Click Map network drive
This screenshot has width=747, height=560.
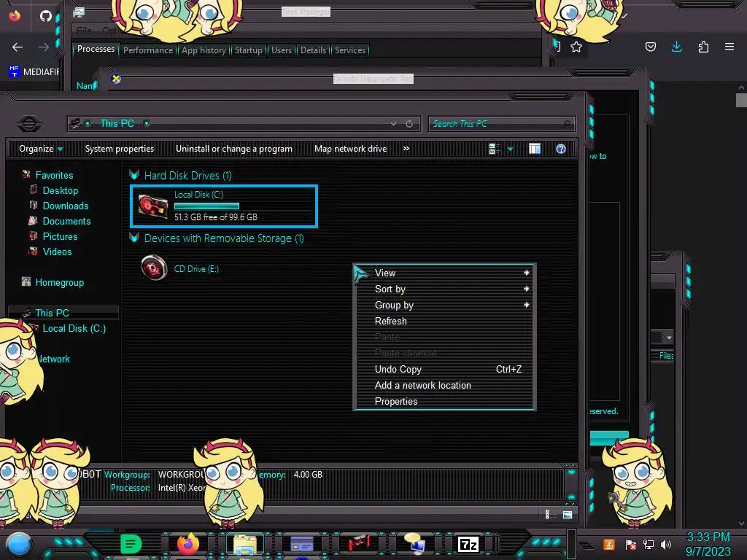351,149
